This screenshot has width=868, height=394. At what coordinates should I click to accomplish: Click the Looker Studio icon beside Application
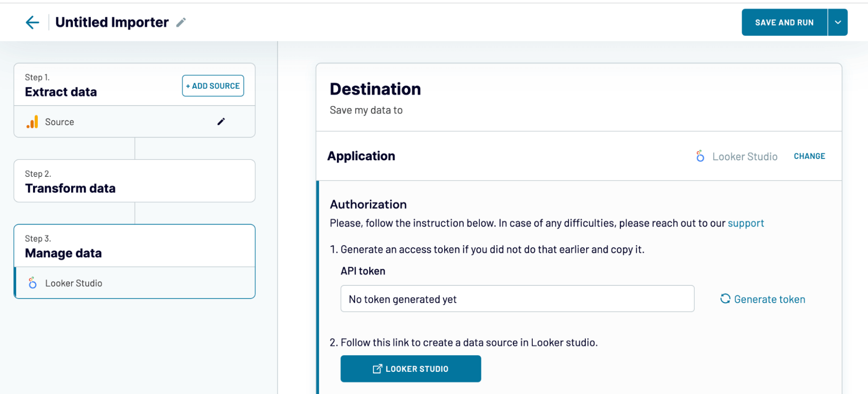point(700,156)
